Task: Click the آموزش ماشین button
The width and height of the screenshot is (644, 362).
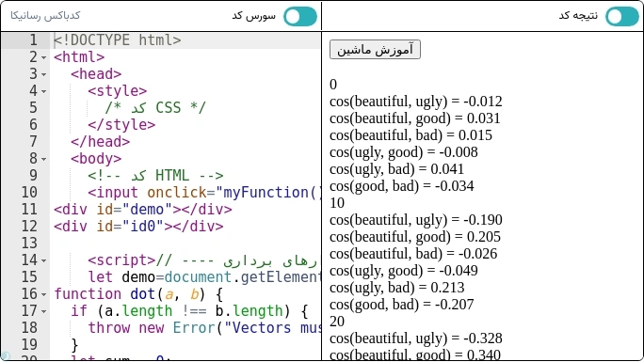Action: [375, 50]
